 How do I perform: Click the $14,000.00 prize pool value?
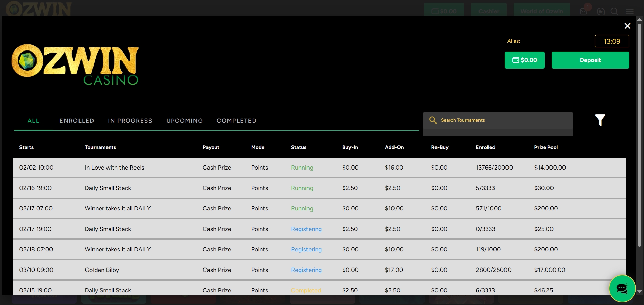550,168
